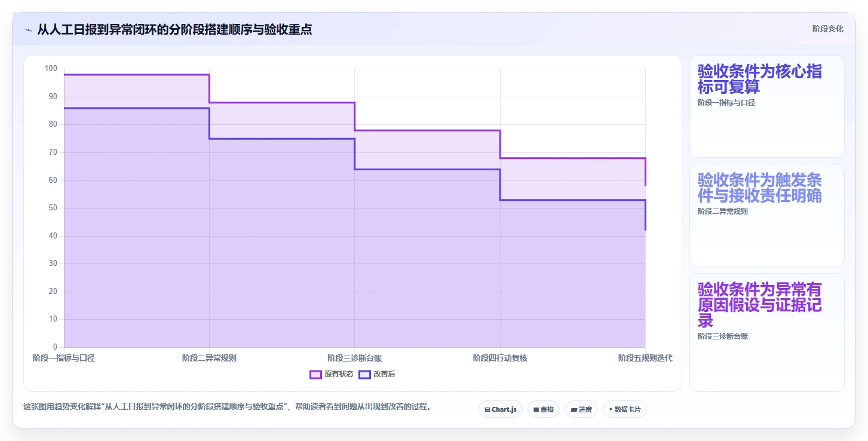Click the 阶段一指标与口径 axis label
This screenshot has width=868, height=441.
64,358
